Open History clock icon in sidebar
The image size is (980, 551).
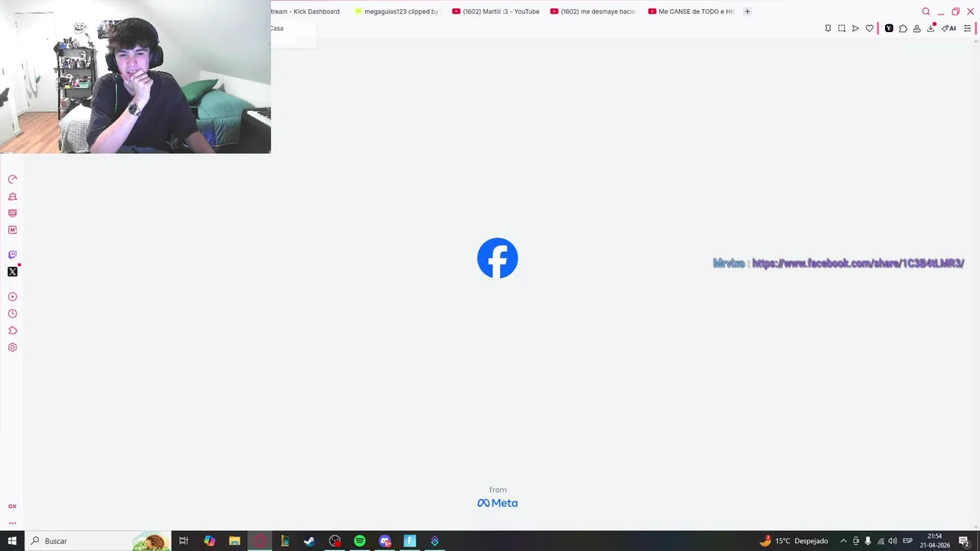(12, 314)
